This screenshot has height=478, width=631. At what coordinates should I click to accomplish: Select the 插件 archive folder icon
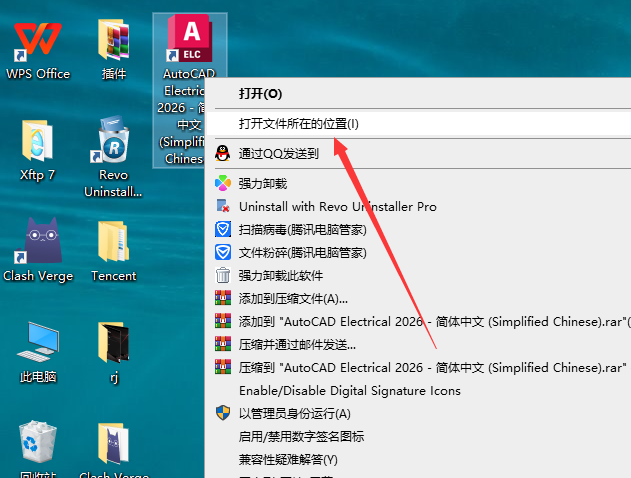[x=113, y=42]
